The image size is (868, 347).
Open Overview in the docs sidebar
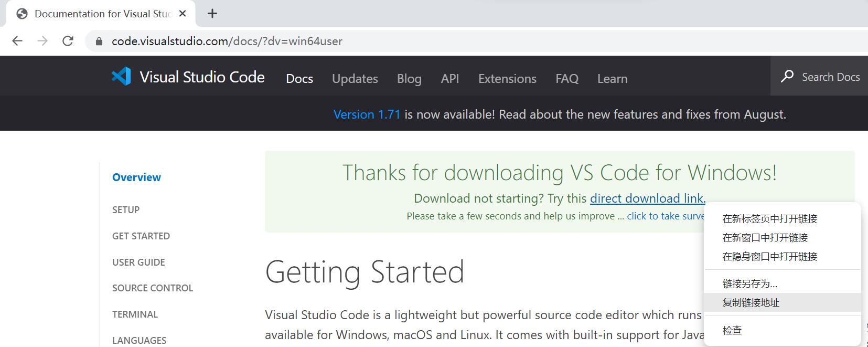coord(136,177)
